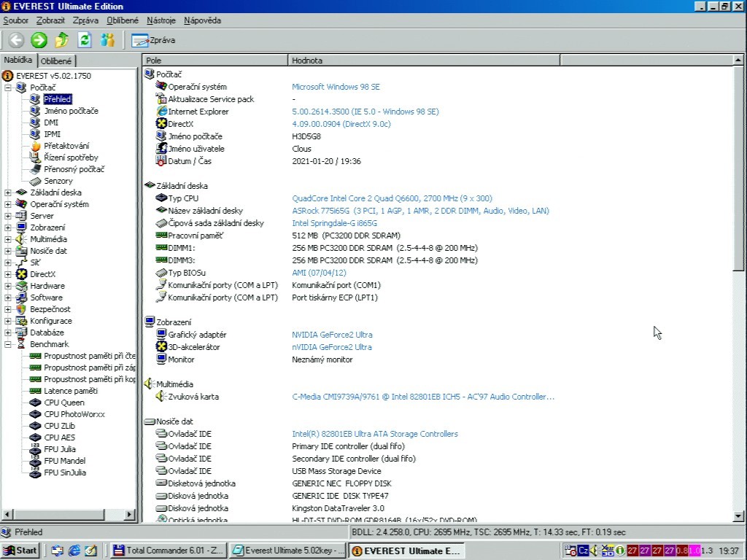Expand the Základní deska tree node
747x560 pixels.
[8, 192]
